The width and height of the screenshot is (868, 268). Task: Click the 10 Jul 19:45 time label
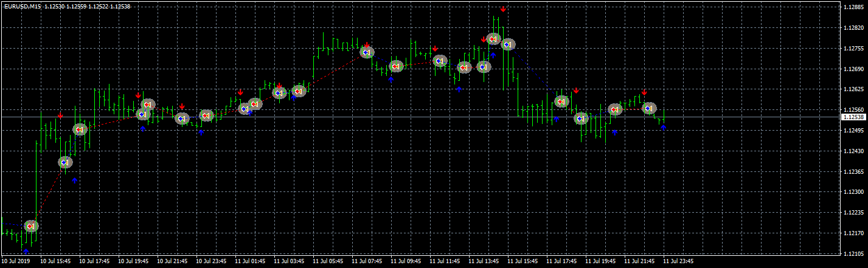tap(133, 261)
